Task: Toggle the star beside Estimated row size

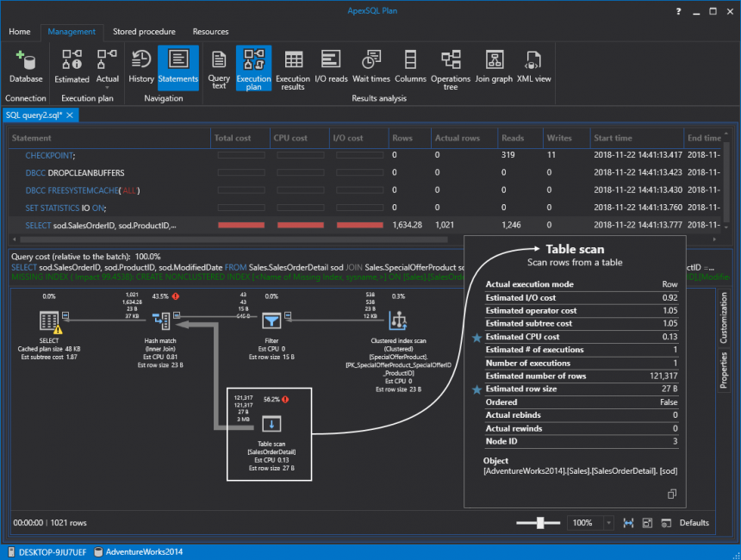Action: tap(476, 389)
